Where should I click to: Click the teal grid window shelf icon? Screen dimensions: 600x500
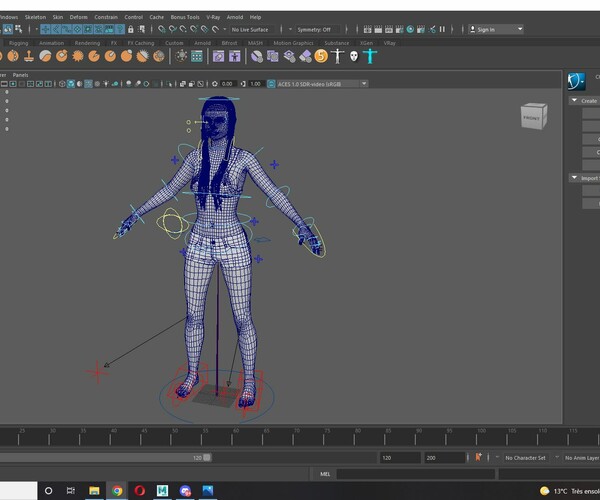[x=197, y=57]
